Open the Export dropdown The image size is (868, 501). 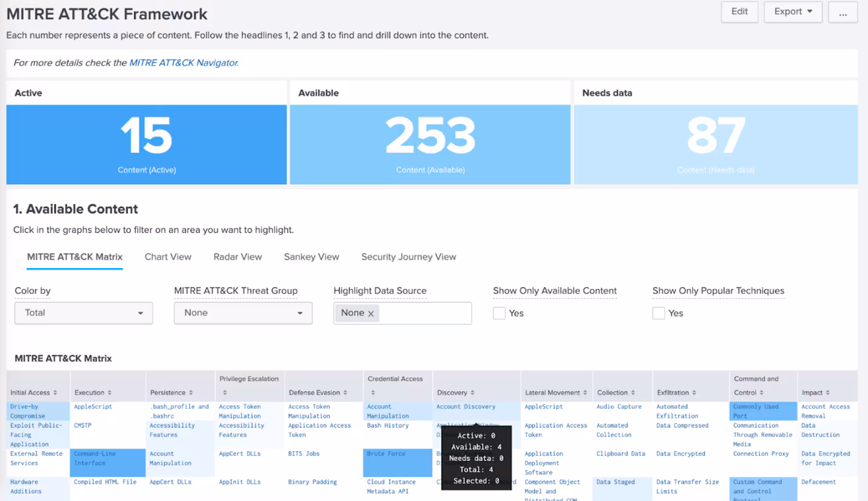click(793, 12)
